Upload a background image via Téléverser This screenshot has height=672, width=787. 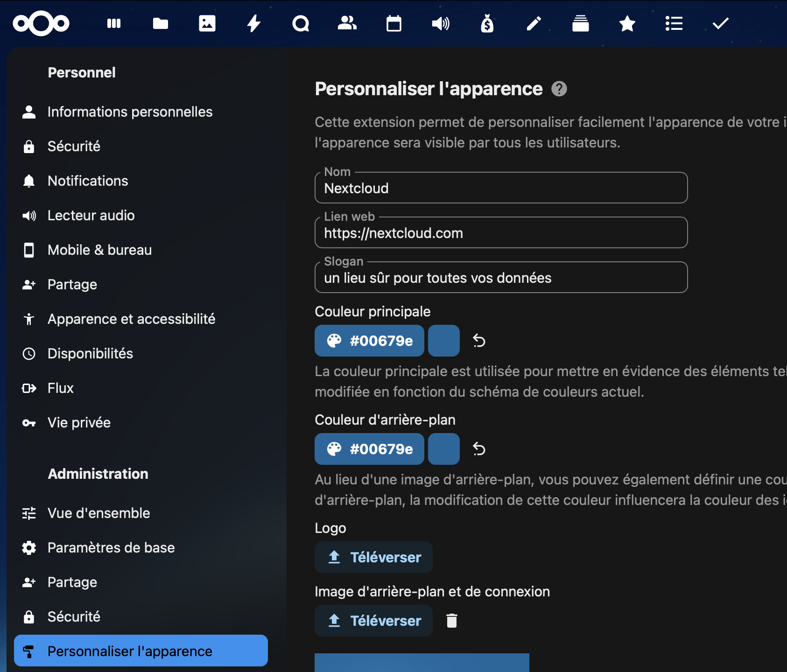click(373, 621)
